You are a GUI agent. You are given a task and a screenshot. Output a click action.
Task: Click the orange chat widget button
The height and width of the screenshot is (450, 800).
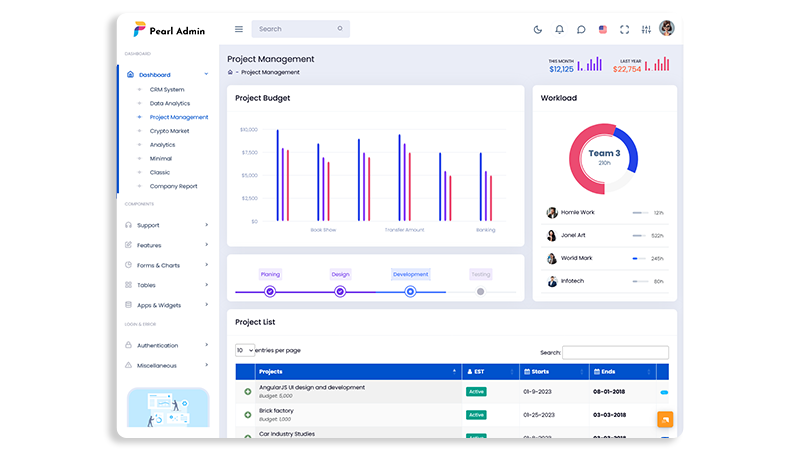pos(665,419)
